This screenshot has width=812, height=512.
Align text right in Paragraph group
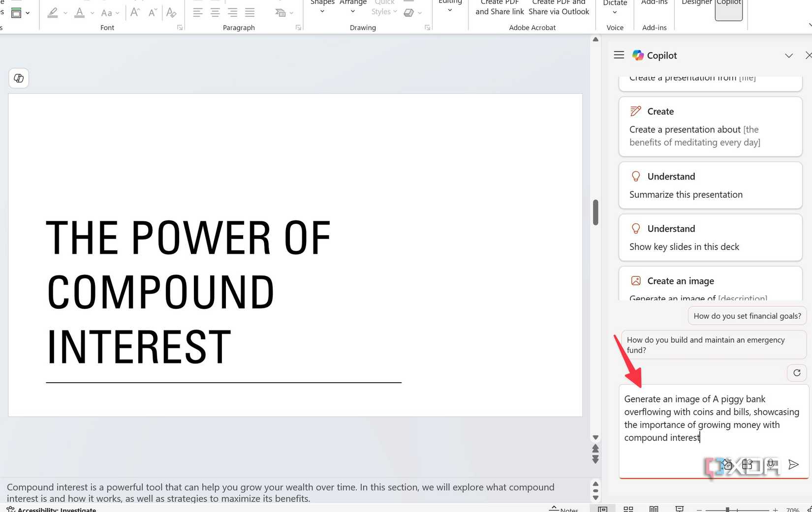coord(232,13)
